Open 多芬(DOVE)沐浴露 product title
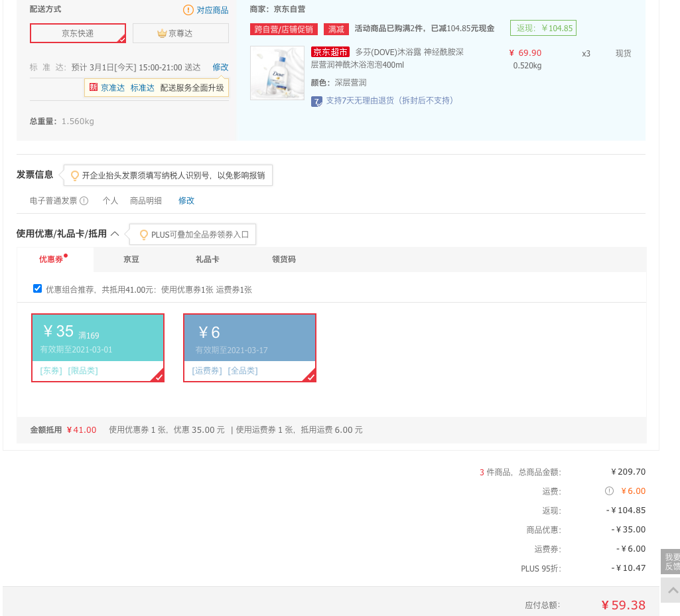This screenshot has height=616, width=680. point(387,58)
